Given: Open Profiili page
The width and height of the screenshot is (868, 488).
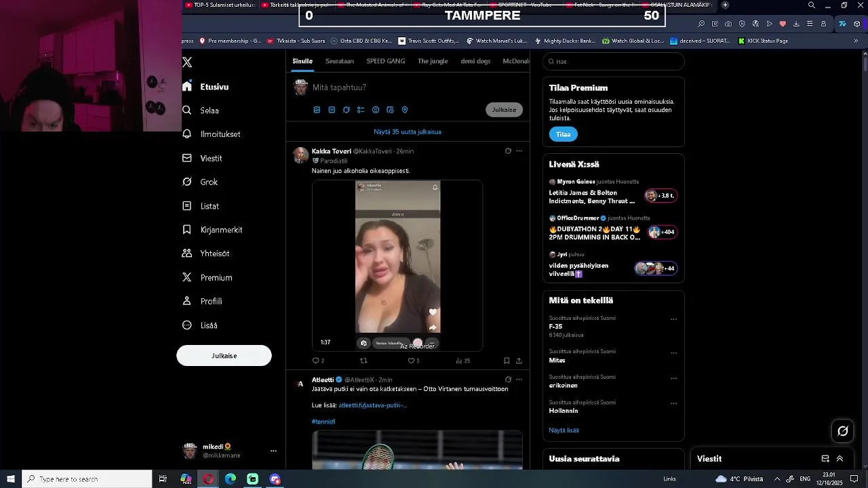Looking at the screenshot, I should tap(202, 301).
